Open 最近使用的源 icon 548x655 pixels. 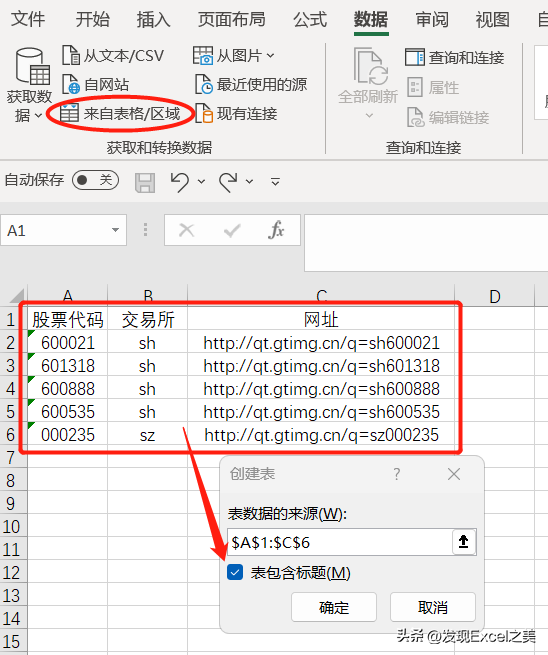click(x=204, y=84)
